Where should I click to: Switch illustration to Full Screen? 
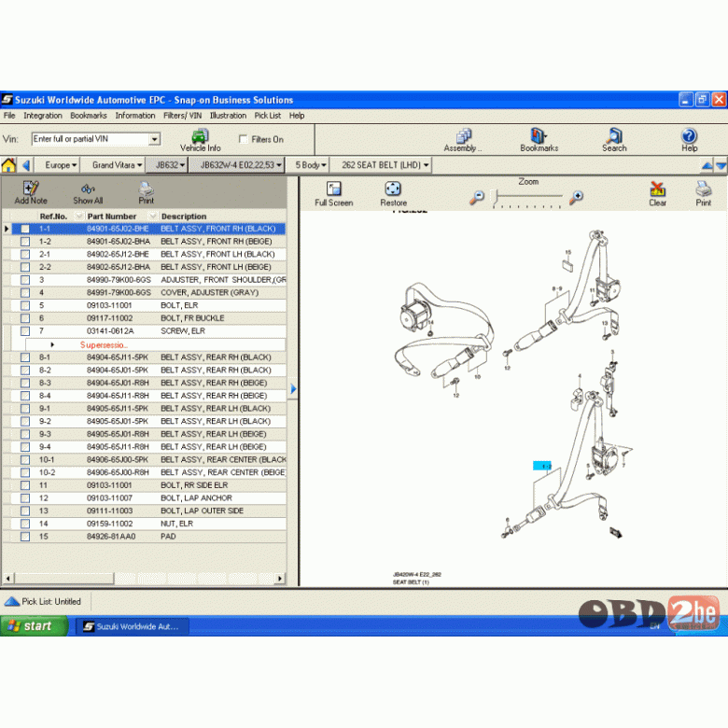tap(334, 193)
